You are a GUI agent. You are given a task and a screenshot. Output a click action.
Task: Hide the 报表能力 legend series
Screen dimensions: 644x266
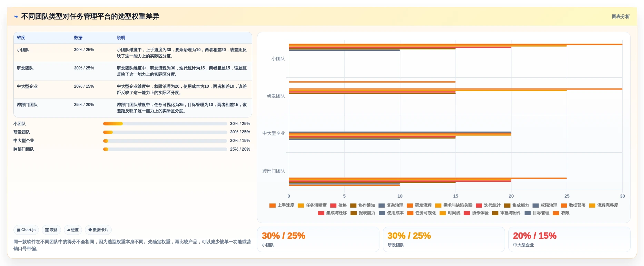[363, 213]
